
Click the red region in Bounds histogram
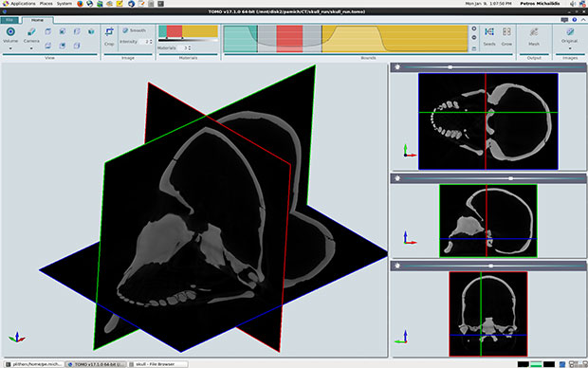289,39
